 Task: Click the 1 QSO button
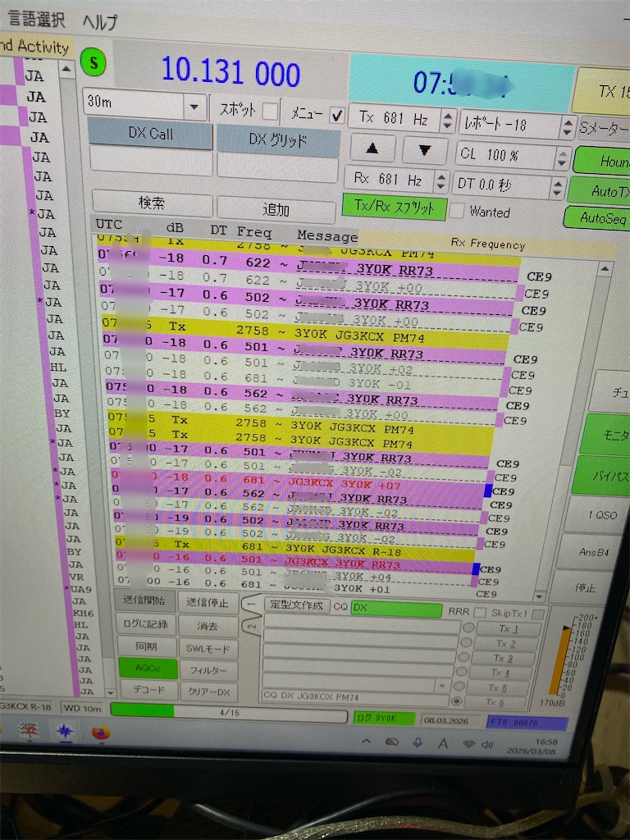coord(601,514)
